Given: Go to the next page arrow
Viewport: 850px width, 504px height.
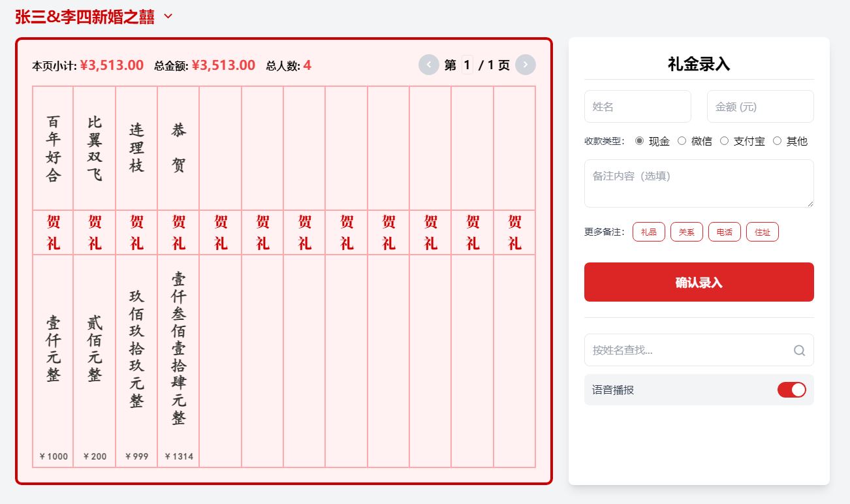Looking at the screenshot, I should [526, 65].
